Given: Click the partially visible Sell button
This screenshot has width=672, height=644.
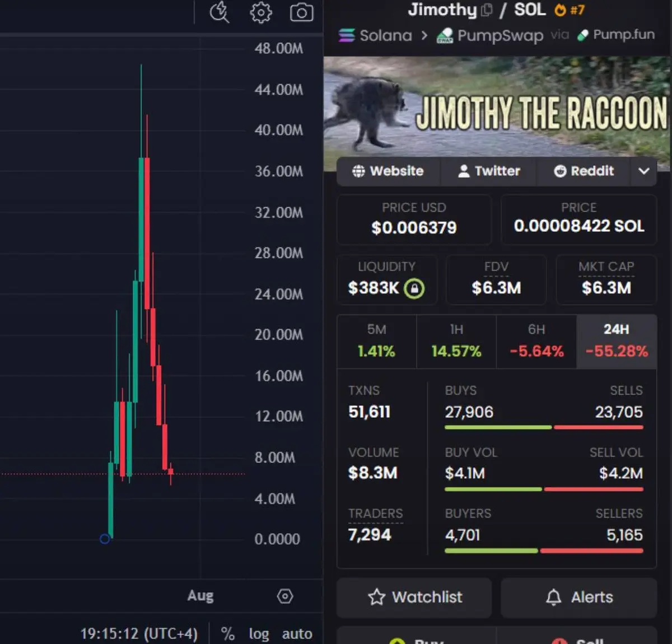Looking at the screenshot, I should click(x=577, y=636).
